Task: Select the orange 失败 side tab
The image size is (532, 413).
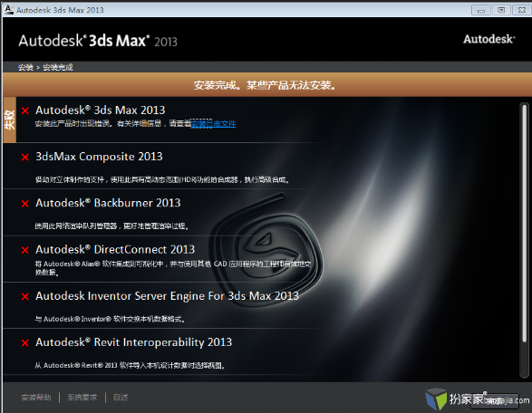Action: point(9,120)
